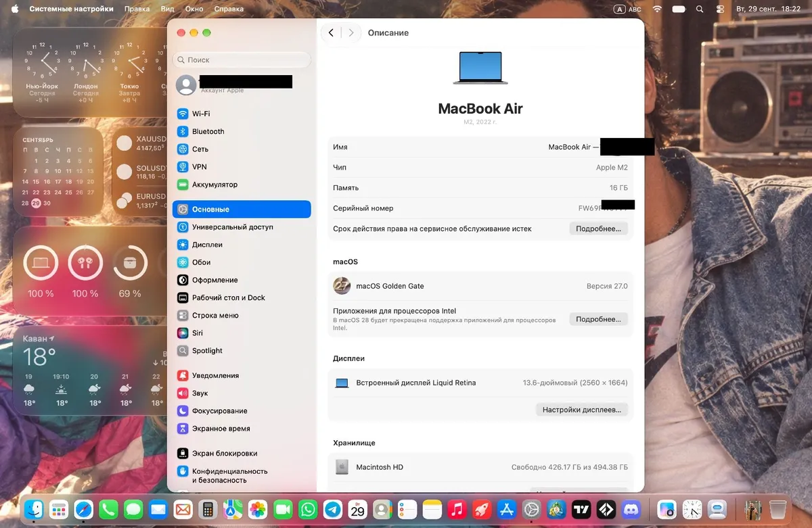Open Photos app from the Dock
Screen dimensions: 812x528
[258, 509]
